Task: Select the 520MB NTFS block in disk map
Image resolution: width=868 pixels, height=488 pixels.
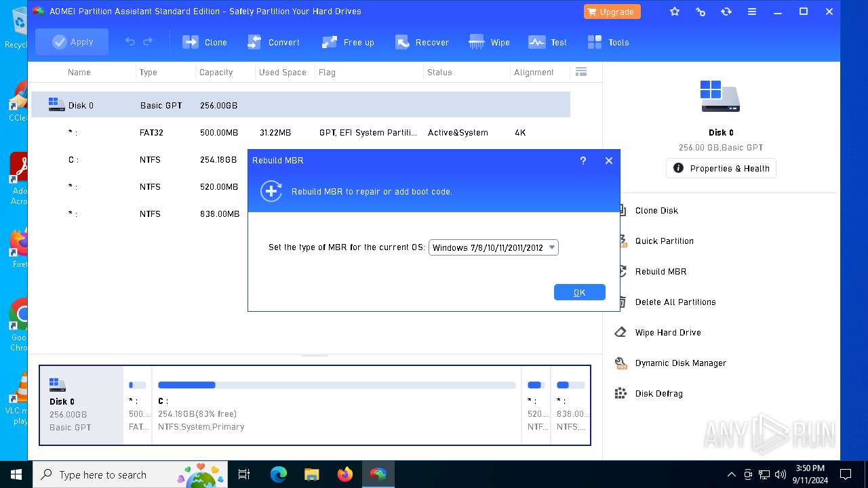Action: pyautogui.click(x=536, y=405)
